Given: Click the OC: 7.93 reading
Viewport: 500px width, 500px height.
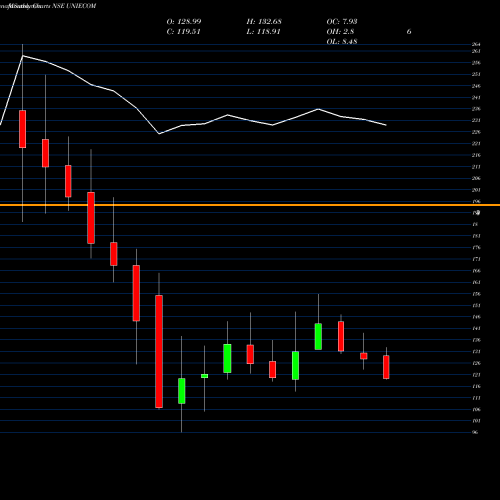Looking at the screenshot, I should (342, 21).
